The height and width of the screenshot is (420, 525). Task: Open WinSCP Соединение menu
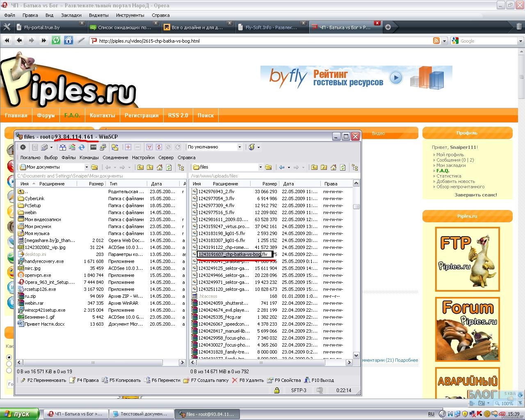point(115,157)
